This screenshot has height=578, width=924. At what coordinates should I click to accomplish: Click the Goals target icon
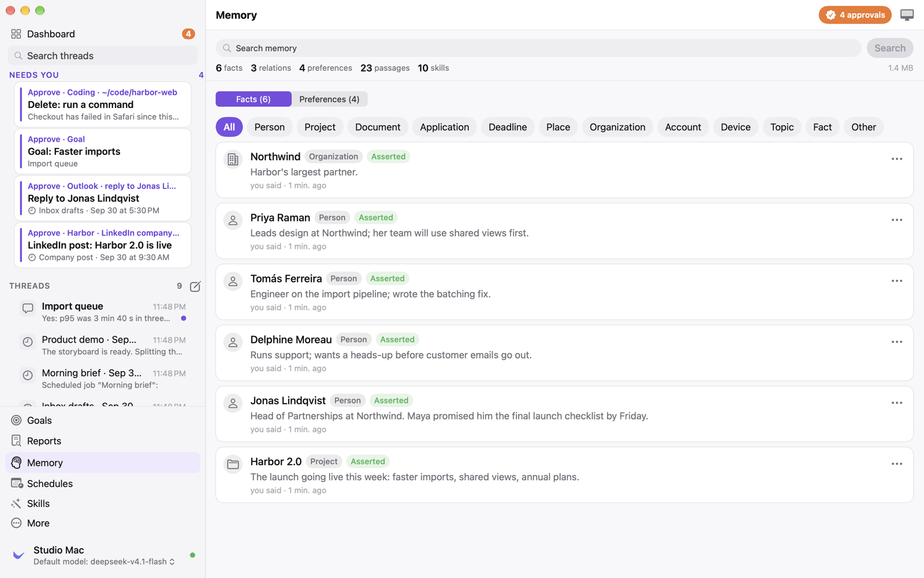pyautogui.click(x=16, y=420)
